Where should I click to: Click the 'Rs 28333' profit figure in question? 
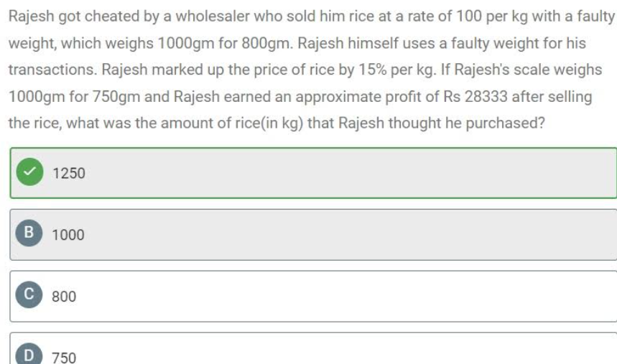(x=475, y=96)
